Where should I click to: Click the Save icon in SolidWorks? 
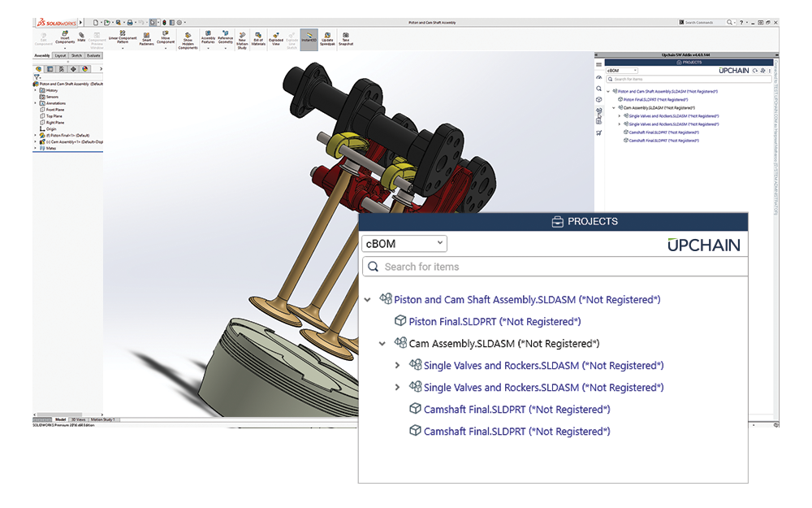[x=118, y=22]
